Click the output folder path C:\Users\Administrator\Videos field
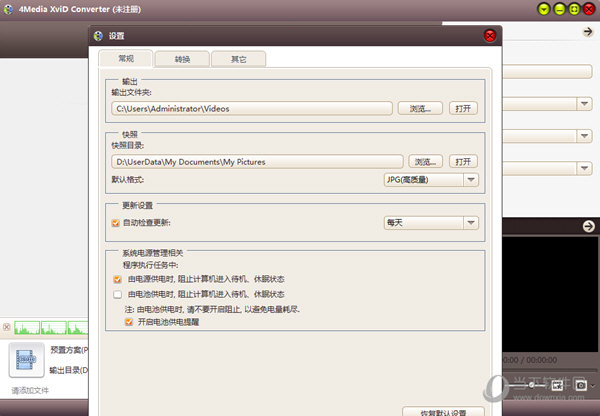 (252, 109)
